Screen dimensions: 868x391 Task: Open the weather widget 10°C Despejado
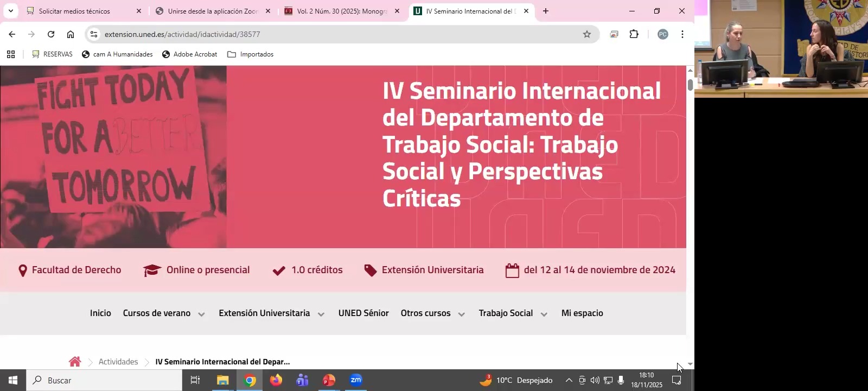[516, 380]
